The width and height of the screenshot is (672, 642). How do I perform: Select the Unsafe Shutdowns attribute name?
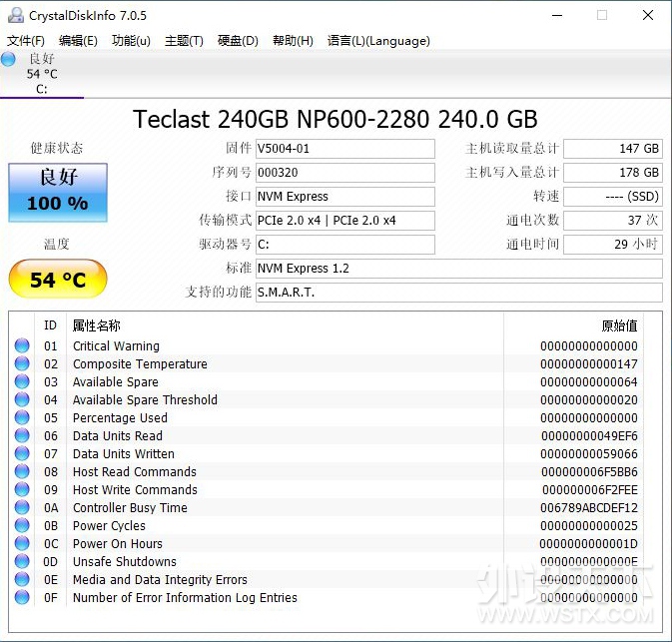tap(124, 561)
